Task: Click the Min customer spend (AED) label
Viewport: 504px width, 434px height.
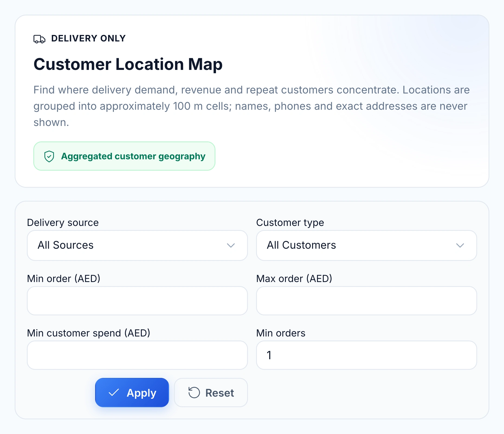Action: click(89, 333)
